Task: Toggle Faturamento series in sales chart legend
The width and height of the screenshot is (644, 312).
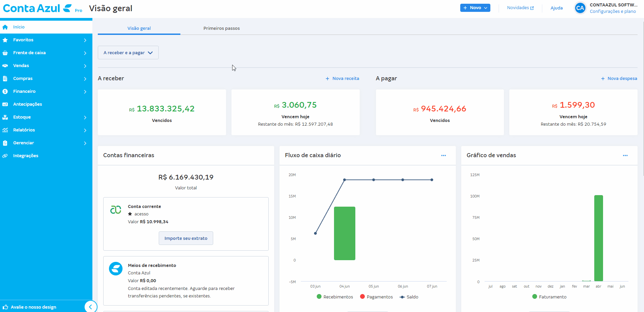Action: pos(549,297)
